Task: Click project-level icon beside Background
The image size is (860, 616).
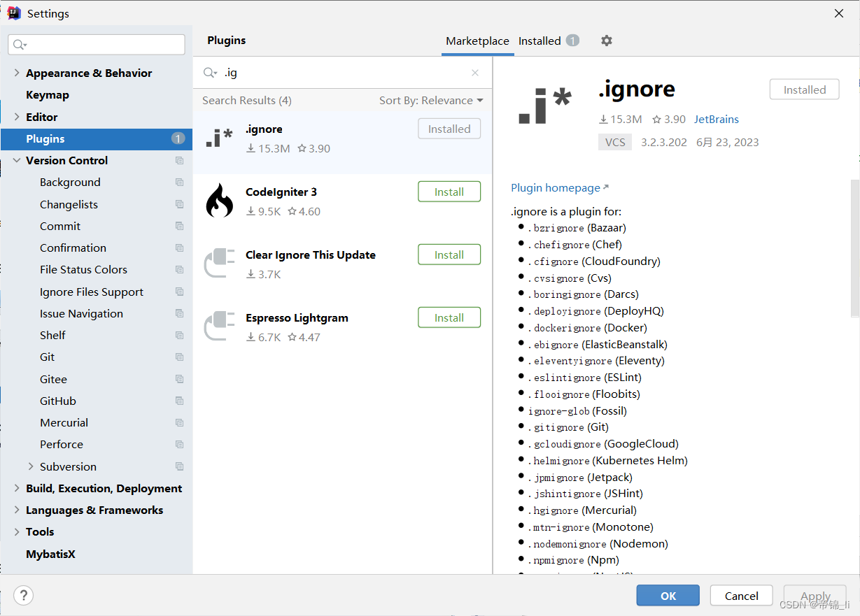Action: [180, 182]
